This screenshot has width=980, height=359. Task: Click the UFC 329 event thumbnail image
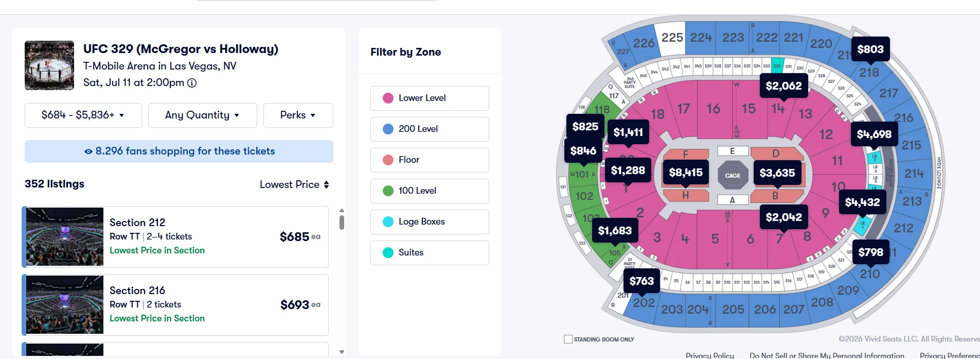(49, 65)
